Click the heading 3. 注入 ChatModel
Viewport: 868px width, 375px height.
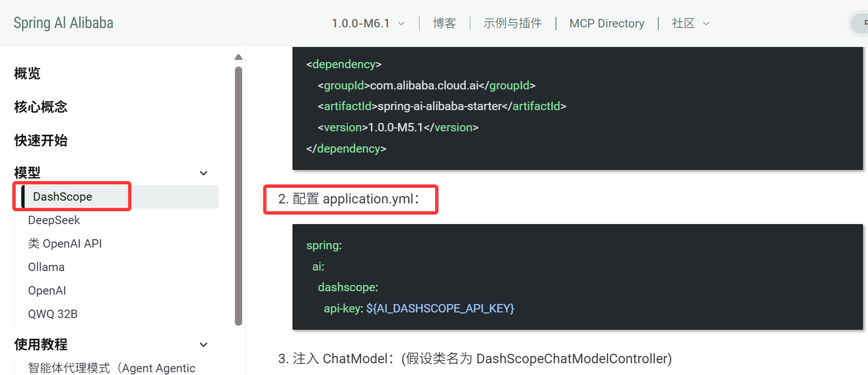click(475, 358)
